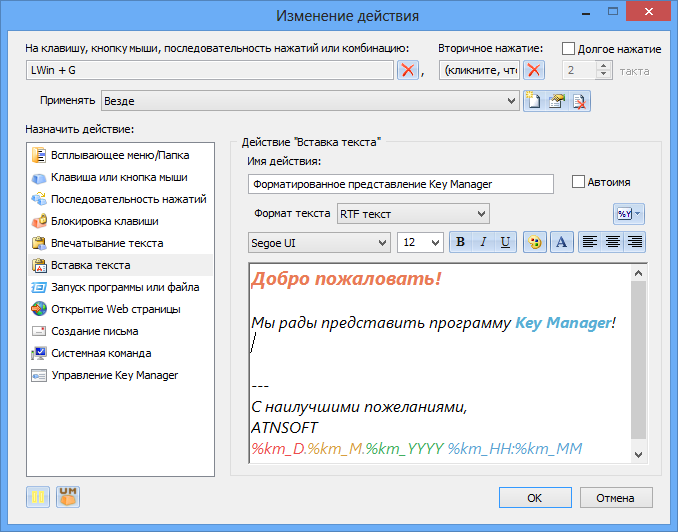Create a new exception rule
Screen dimensions: 678x532
[x=534, y=101]
